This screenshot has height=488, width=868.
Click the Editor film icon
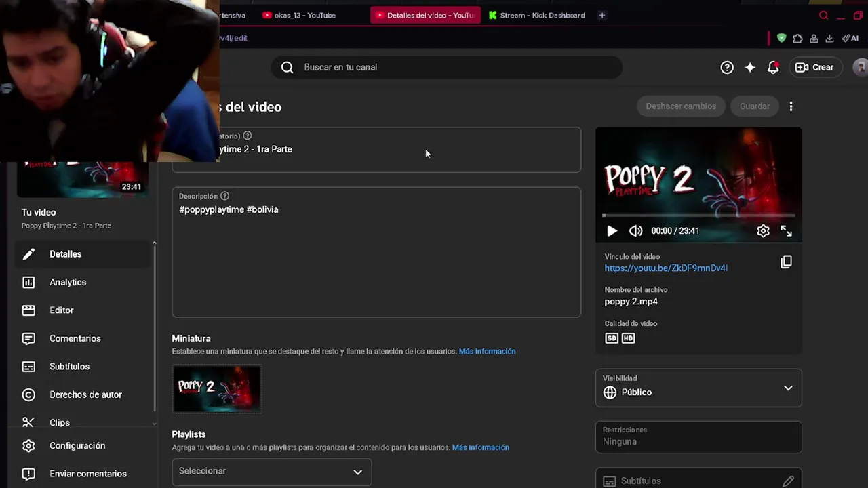click(28, 310)
